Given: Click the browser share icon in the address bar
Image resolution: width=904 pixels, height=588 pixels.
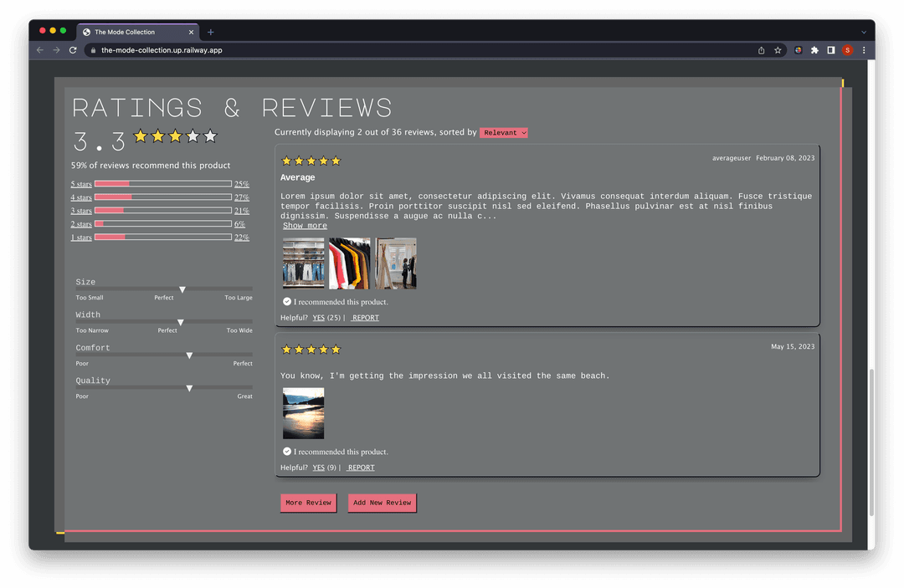Looking at the screenshot, I should pos(761,49).
